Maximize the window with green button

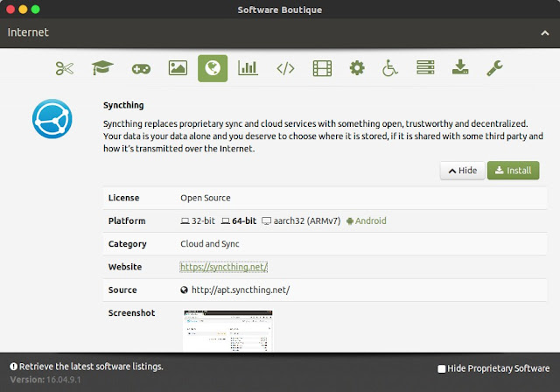point(35,10)
